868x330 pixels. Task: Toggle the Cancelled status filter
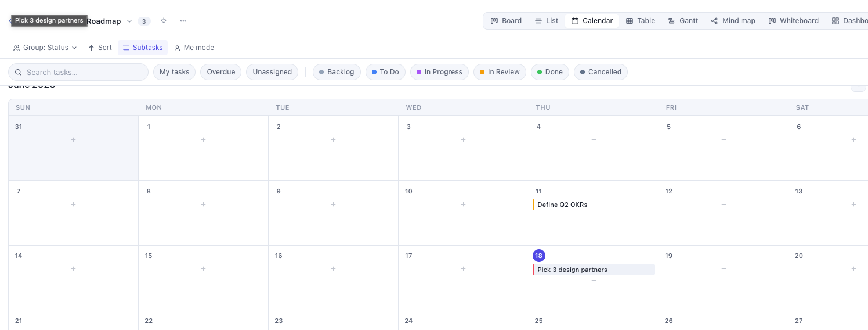(x=601, y=72)
